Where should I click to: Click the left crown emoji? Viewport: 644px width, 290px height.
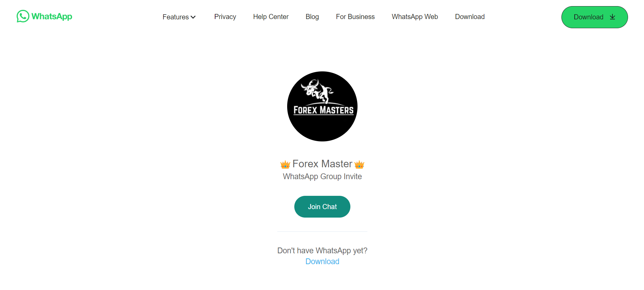tap(285, 165)
